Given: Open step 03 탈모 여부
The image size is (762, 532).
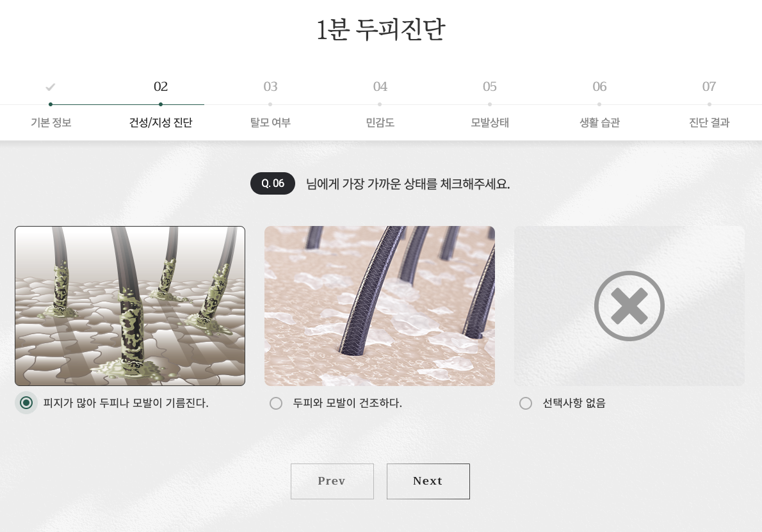Looking at the screenshot, I should pyautogui.click(x=270, y=104).
